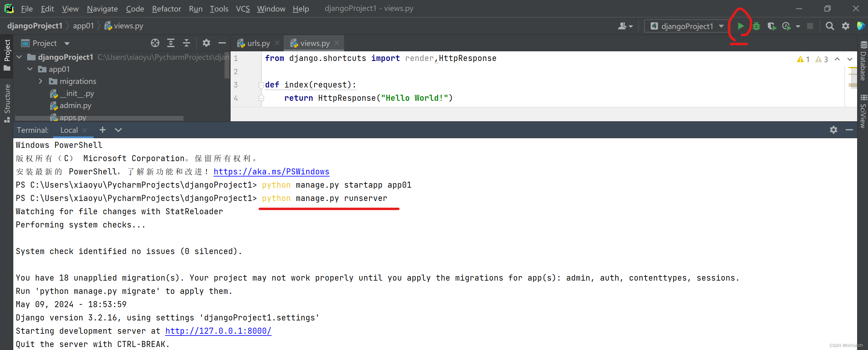868x350 pixels.
Task: Click the weak warnings indicator showing 3
Action: [821, 59]
